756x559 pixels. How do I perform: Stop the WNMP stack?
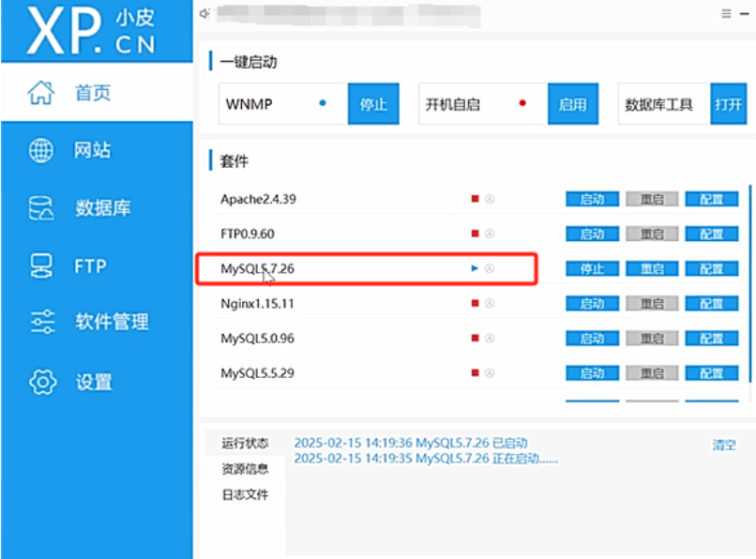pos(373,104)
